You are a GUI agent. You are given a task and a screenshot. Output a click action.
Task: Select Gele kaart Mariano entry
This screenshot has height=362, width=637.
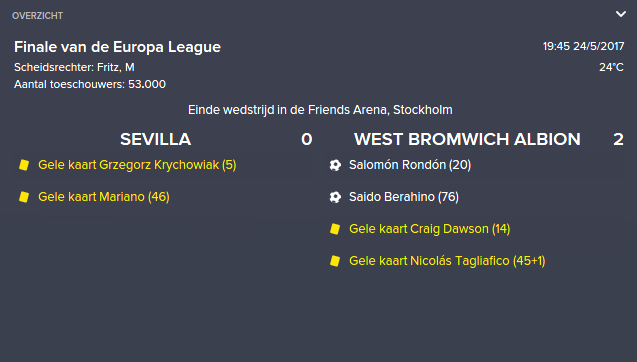click(x=104, y=197)
